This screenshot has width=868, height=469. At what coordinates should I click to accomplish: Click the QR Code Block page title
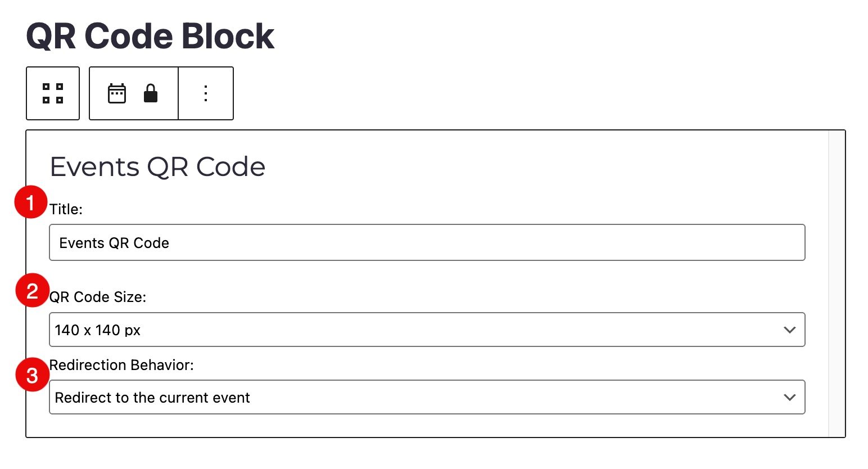point(150,37)
